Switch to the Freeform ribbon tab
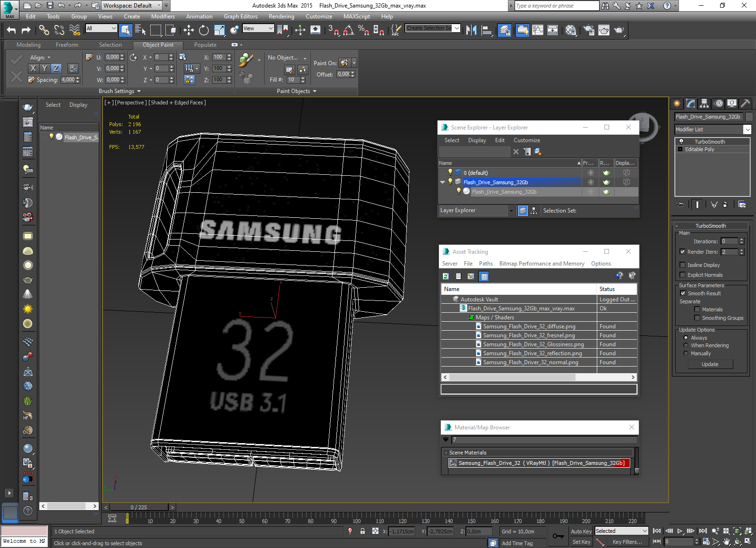 [x=67, y=45]
